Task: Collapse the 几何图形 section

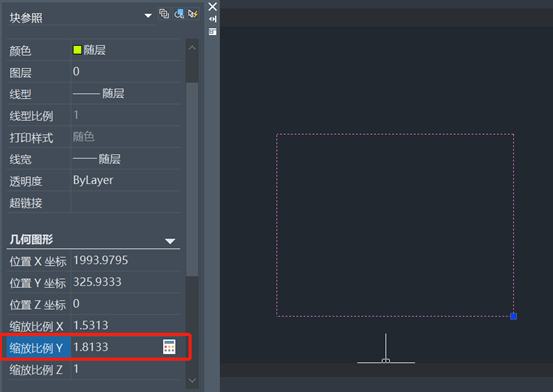Action: [170, 241]
